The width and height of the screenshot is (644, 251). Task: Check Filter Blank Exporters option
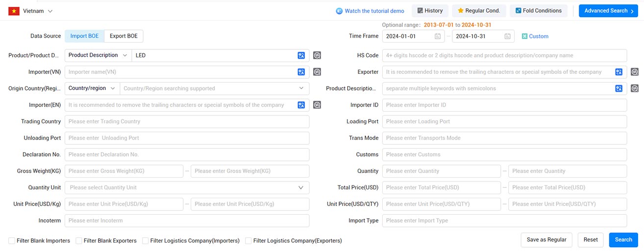78,241
